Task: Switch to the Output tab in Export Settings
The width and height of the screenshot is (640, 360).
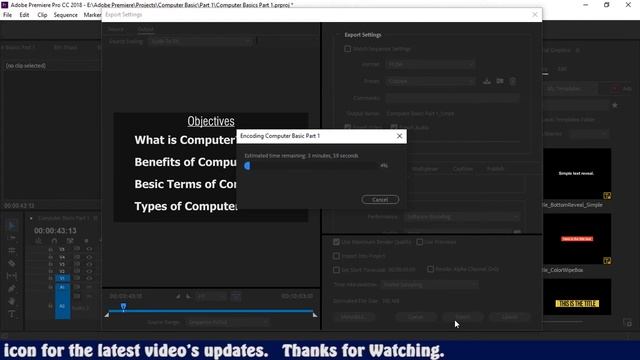Action: [x=146, y=29]
